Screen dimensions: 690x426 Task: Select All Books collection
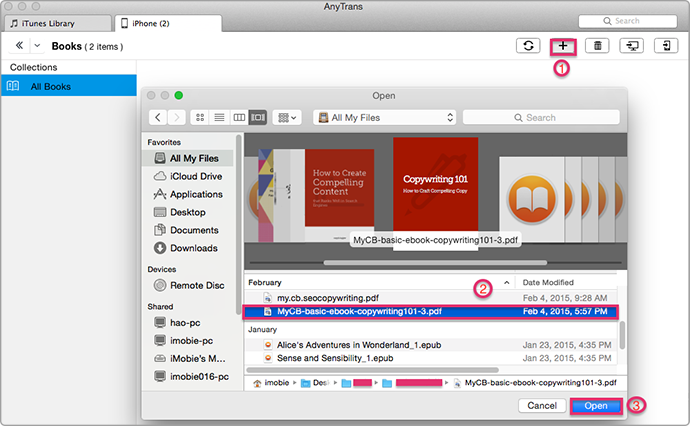coord(69,86)
